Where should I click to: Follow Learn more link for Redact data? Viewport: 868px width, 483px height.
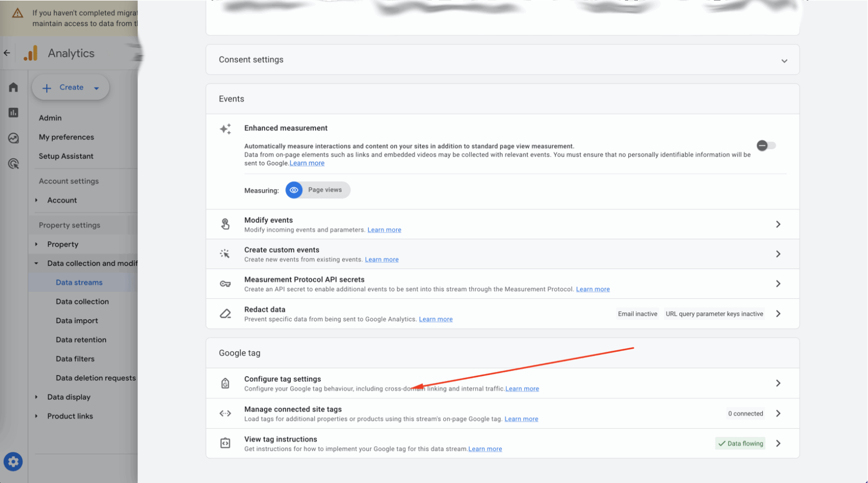436,319
